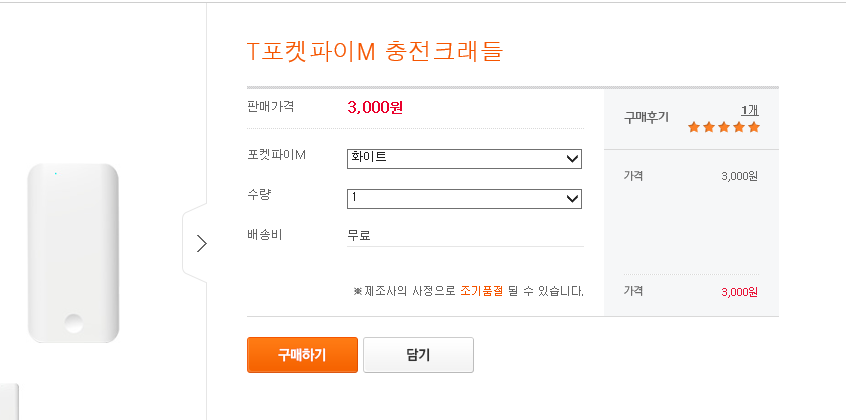Open the 1개 review count link
Viewport: 846px width, 420px height.
click(x=749, y=110)
